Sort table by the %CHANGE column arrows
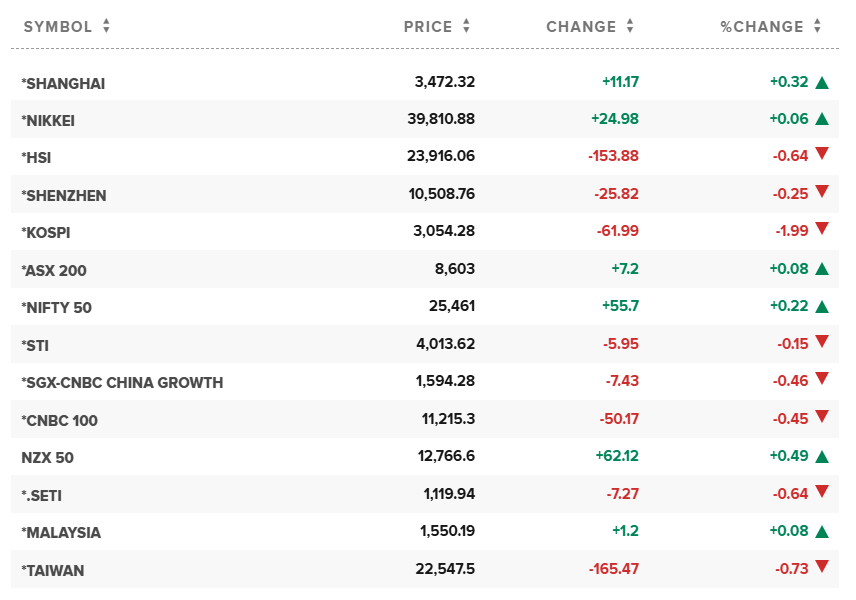 point(818,27)
